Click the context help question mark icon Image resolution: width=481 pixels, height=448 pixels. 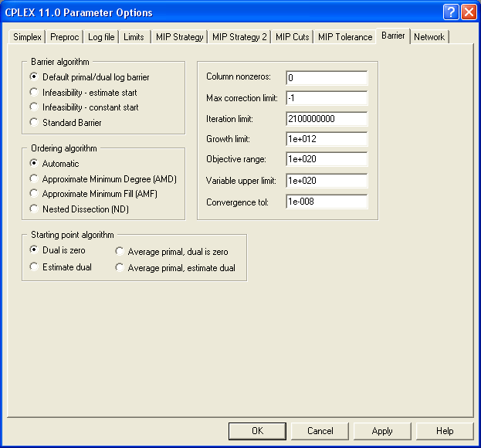(x=451, y=12)
